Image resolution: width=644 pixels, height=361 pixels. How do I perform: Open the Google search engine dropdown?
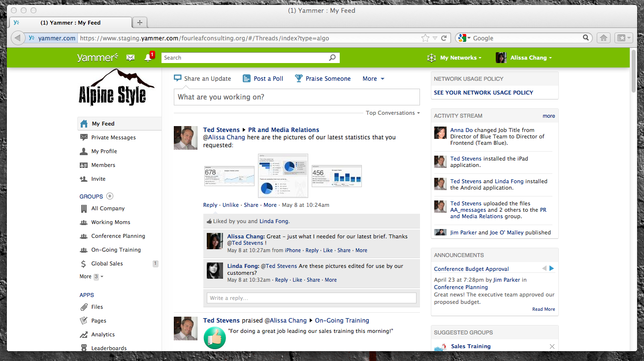(x=464, y=38)
